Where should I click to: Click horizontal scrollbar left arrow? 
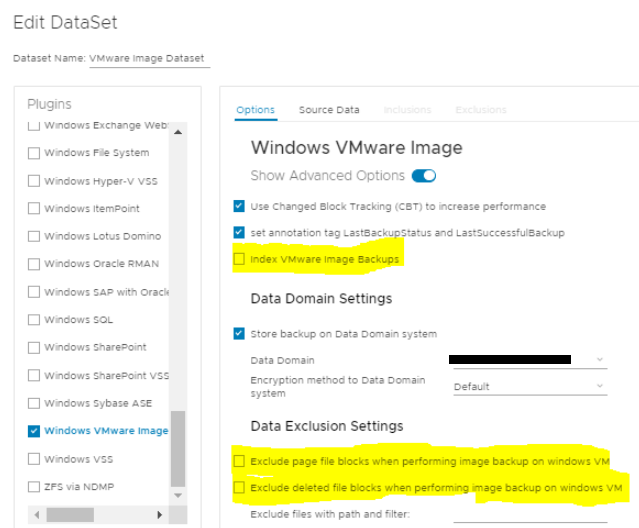point(37,514)
